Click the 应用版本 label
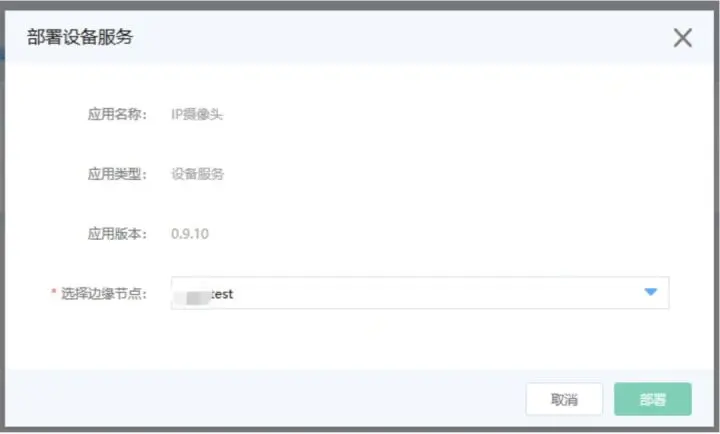The image size is (720, 434). tap(117, 234)
